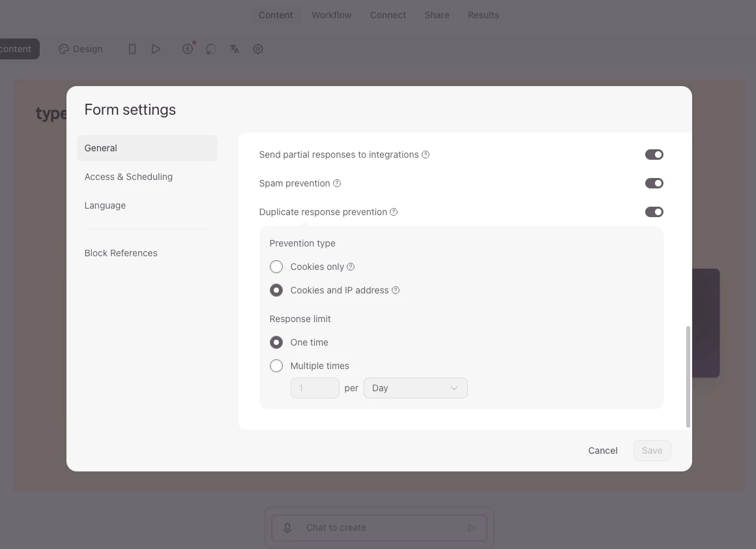Click help icon next to Cookies only
This screenshot has height=549, width=756.
point(351,267)
